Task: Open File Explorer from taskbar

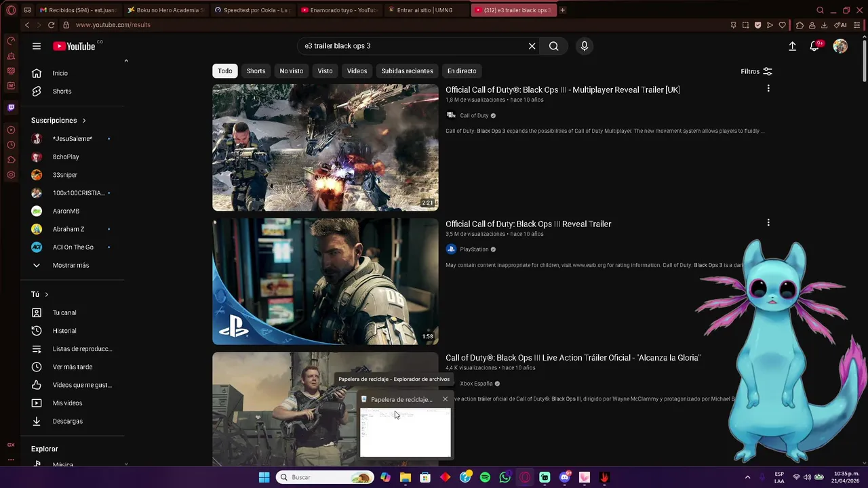Action: (406, 477)
